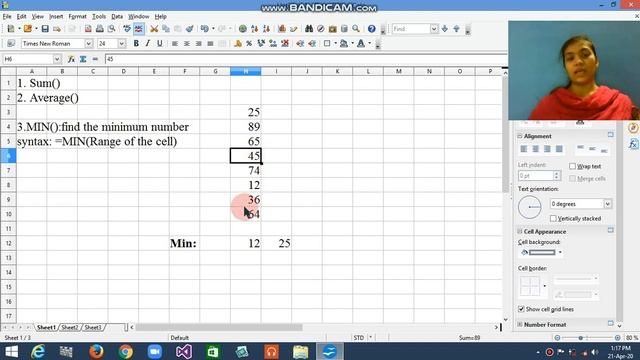Run the Spelling check icon
This screenshot has height=360, width=640.
127,29
